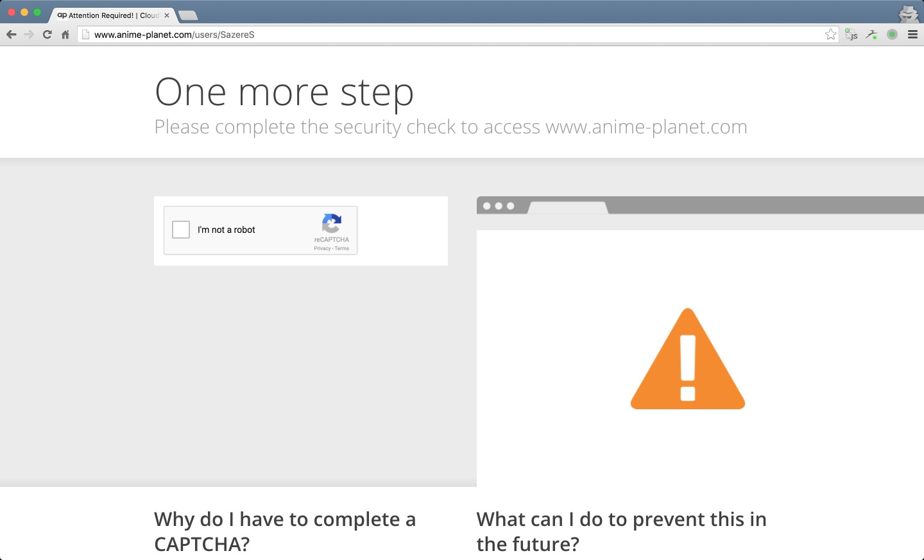
Task: Click the reCAPTCHA logo icon
Action: 332,223
